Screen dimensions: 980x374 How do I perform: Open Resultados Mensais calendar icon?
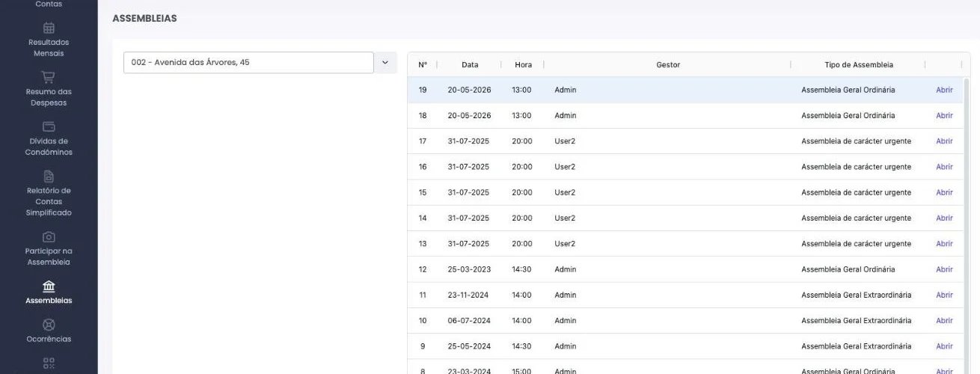point(49,28)
